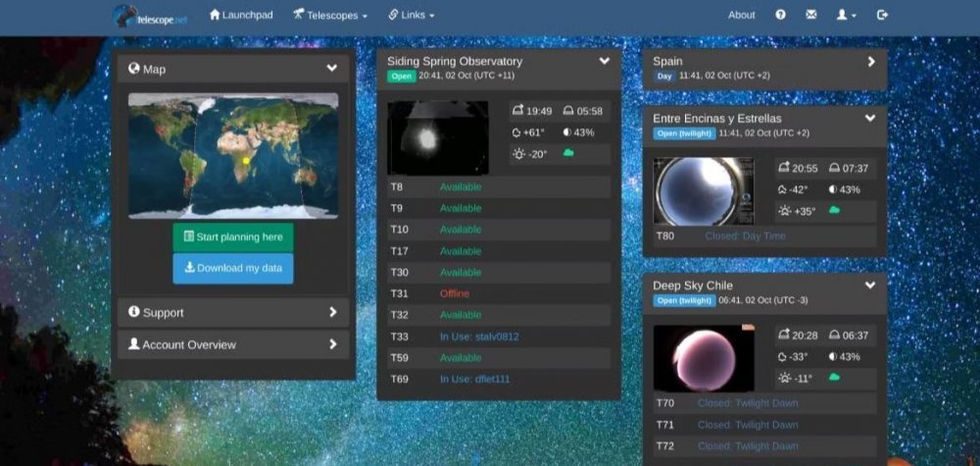Click Deep Sky Chile Open (twilight) badge
This screenshot has width=980, height=466.
click(x=684, y=300)
